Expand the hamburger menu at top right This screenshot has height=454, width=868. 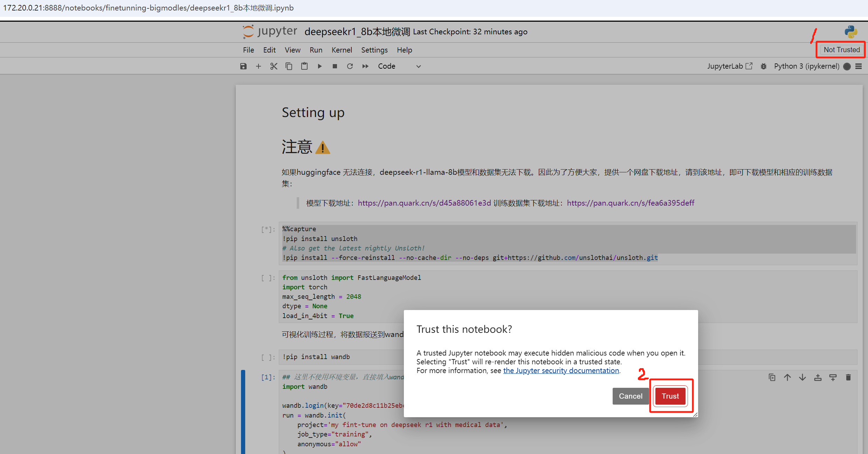859,66
